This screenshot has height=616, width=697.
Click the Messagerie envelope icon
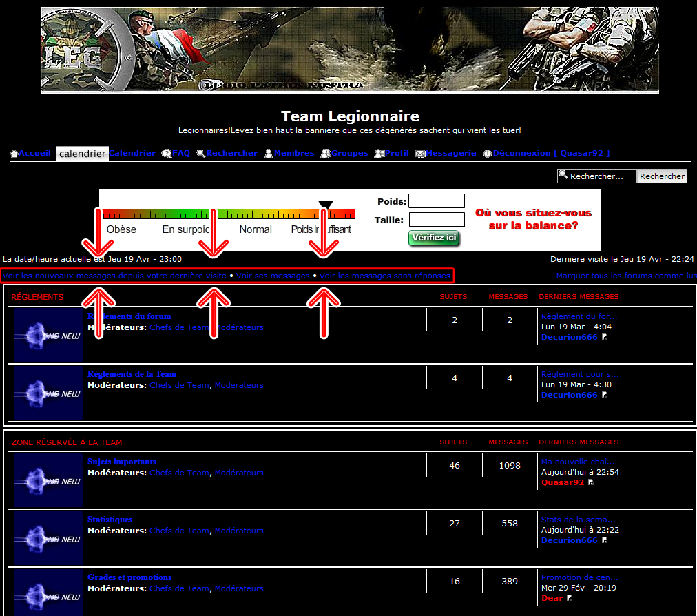(x=420, y=154)
